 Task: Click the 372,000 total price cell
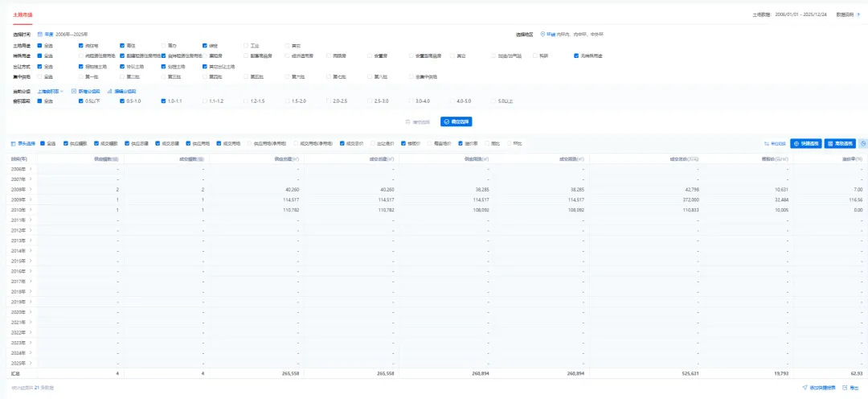[690, 199]
